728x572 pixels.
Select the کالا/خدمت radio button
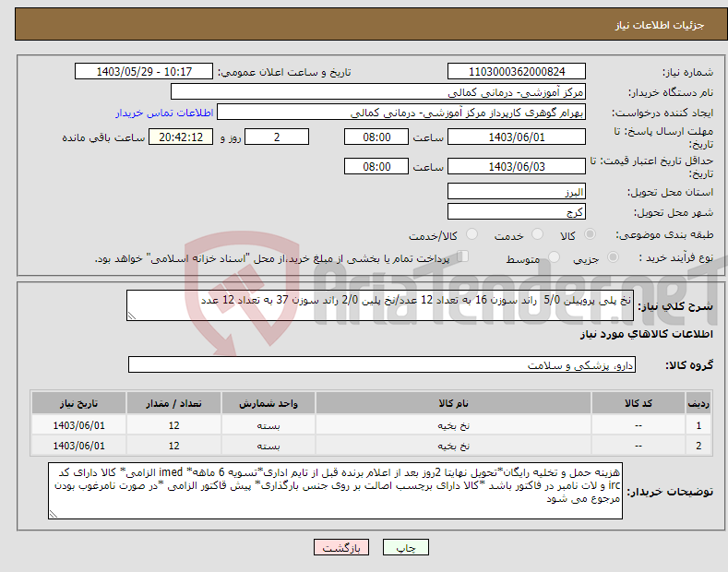tap(471, 234)
